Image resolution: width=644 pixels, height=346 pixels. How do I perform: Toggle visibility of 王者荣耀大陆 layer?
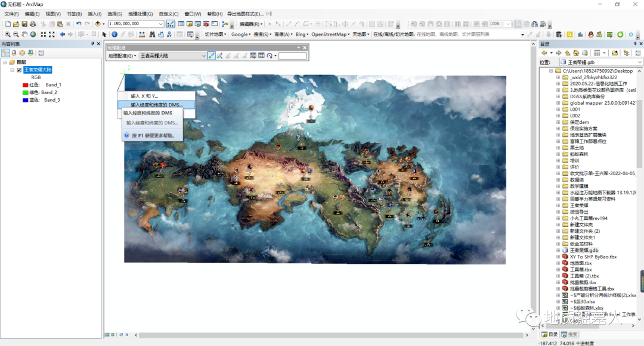click(19, 70)
